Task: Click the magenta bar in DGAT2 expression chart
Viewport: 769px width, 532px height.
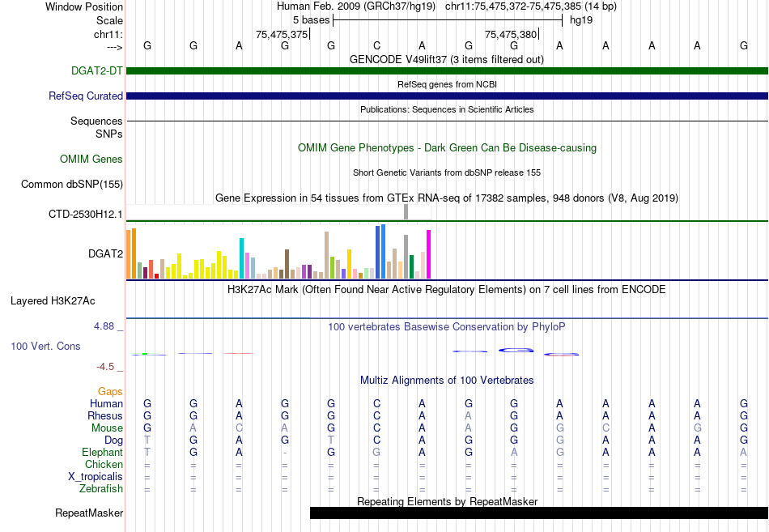Action: (x=428, y=254)
